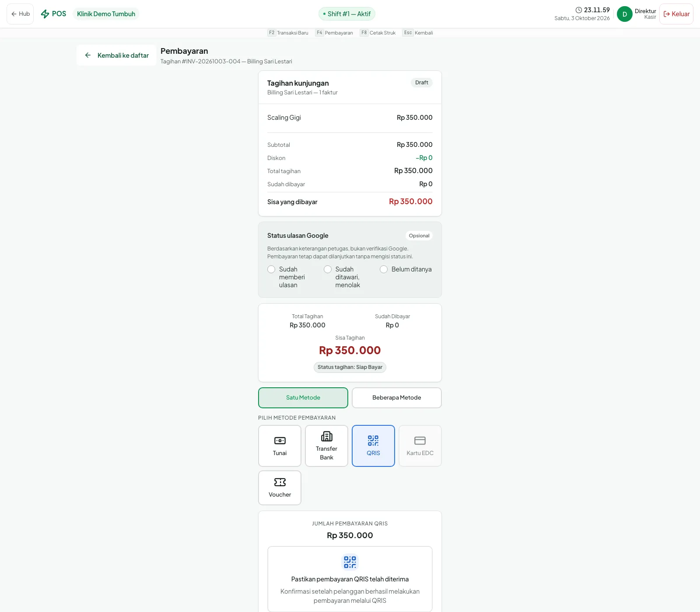Click the QR code icon on QRIS tile
The width and height of the screenshot is (700, 612).
coord(373,441)
